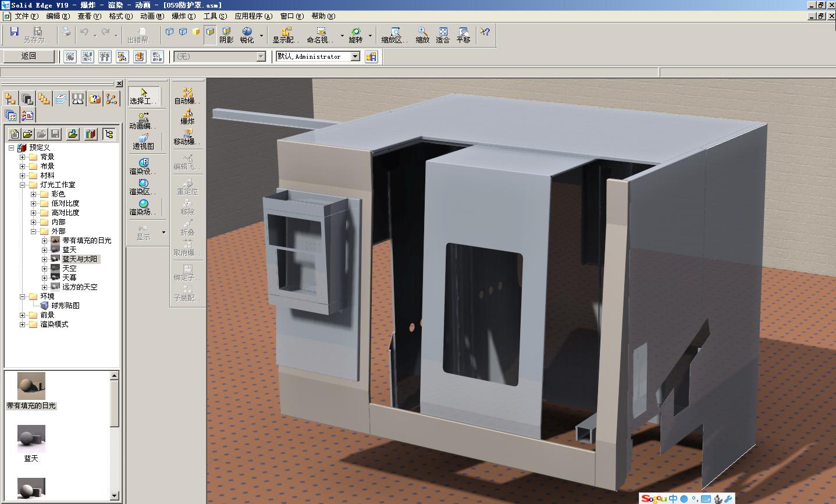Open the Sogou toolbox wrench icon
Image resolution: width=836 pixels, height=504 pixels.
click(728, 499)
